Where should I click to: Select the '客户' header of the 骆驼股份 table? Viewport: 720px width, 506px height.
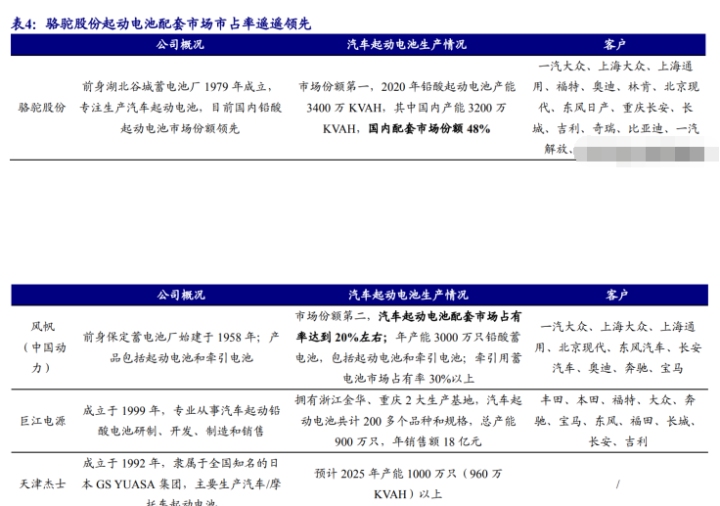614,45
